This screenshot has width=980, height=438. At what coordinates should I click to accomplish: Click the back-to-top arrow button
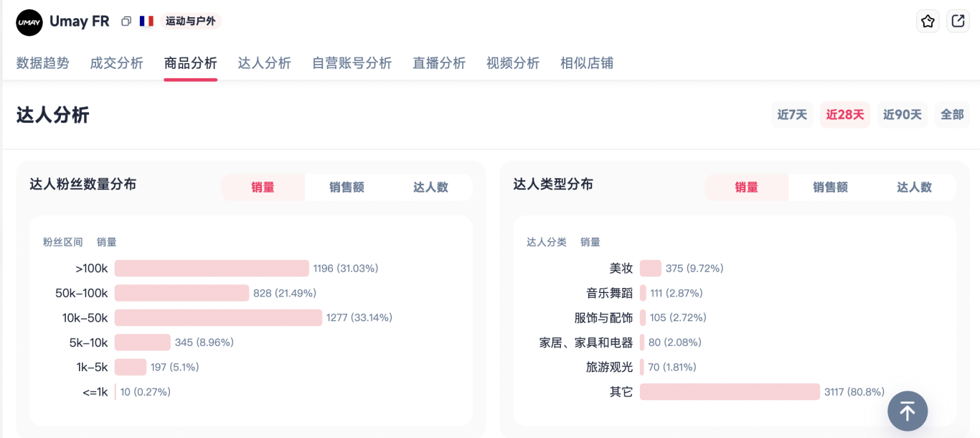tap(907, 411)
